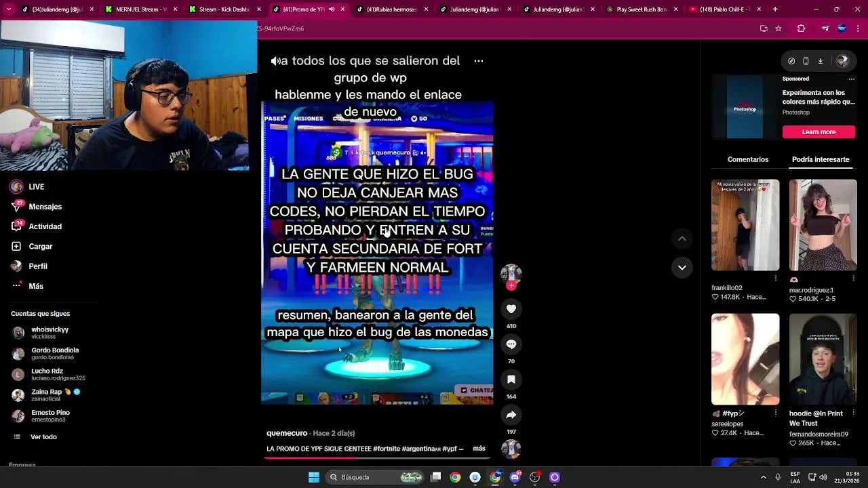Open OBS Studio from the taskbar

click(534, 477)
